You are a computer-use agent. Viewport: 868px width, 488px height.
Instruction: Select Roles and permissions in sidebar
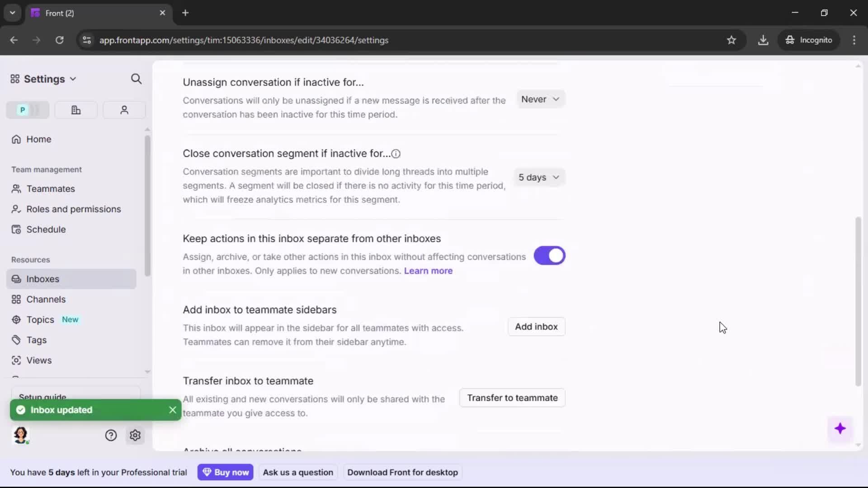pos(74,209)
